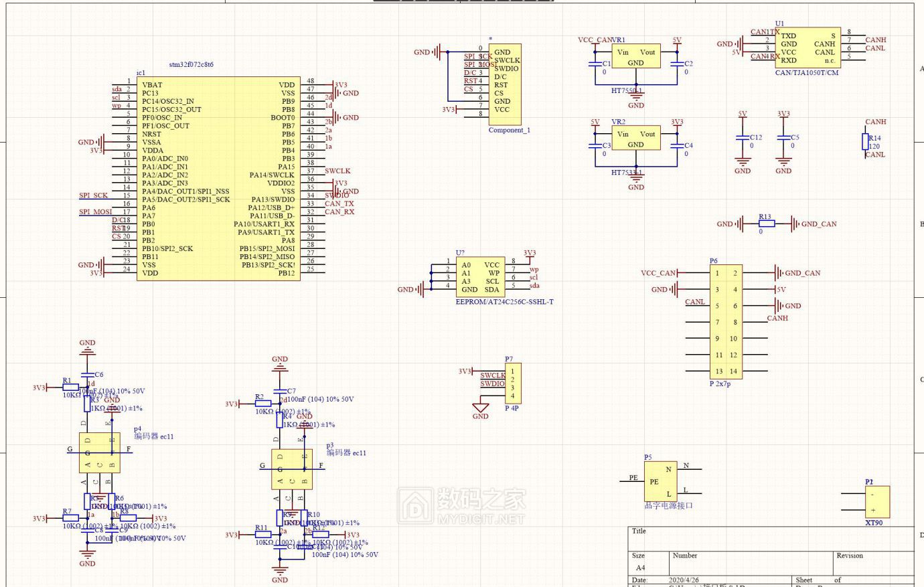Viewport: 924px width, 587px height.
Task: Click the "HT7533-1" value text
Action: click(x=627, y=172)
